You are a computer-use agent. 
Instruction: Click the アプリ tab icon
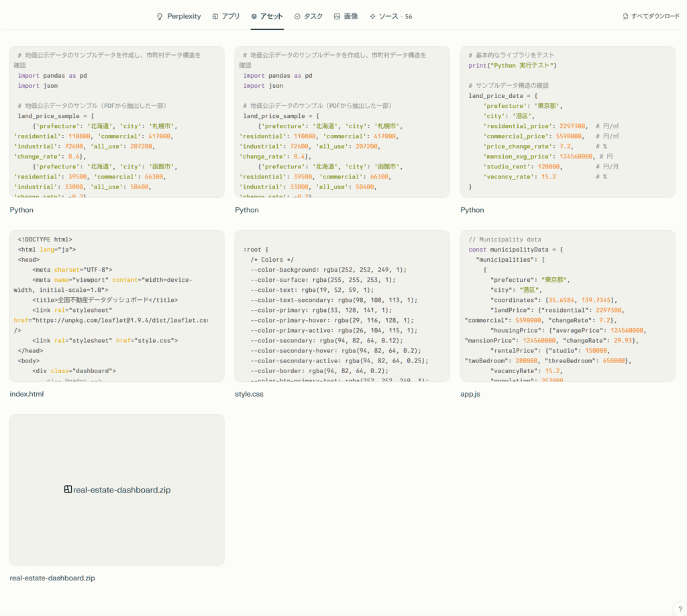pos(215,16)
